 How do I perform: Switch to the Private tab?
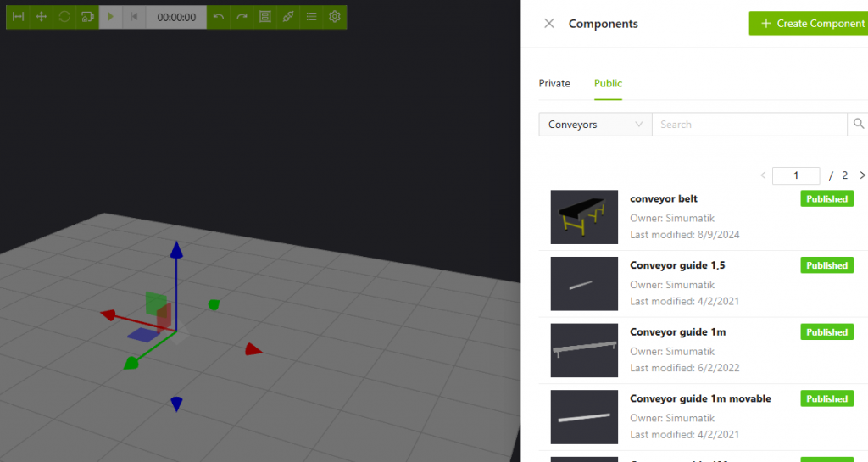click(x=554, y=84)
